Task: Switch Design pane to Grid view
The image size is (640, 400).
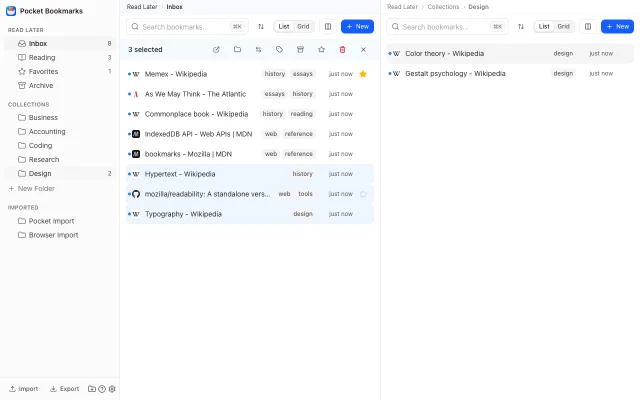Action: [563, 27]
